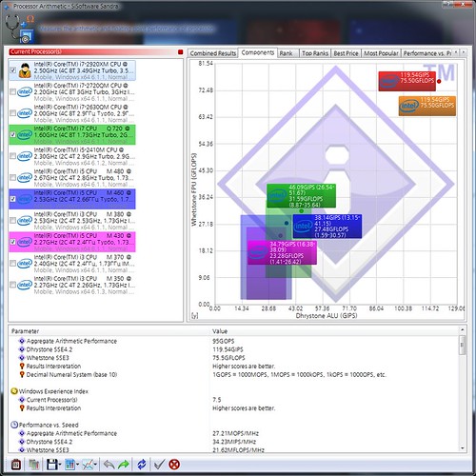This screenshot has height=476, width=476.
Task: Click the clock icon beside Performance vs. Speed
Action: coord(14,425)
